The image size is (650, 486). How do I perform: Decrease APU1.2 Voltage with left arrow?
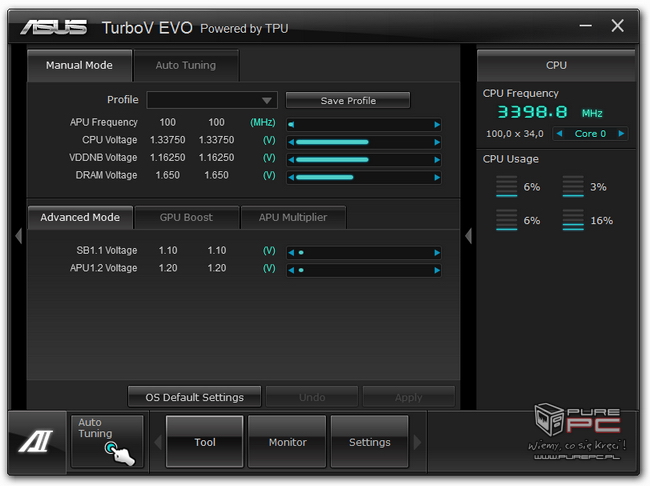point(291,270)
